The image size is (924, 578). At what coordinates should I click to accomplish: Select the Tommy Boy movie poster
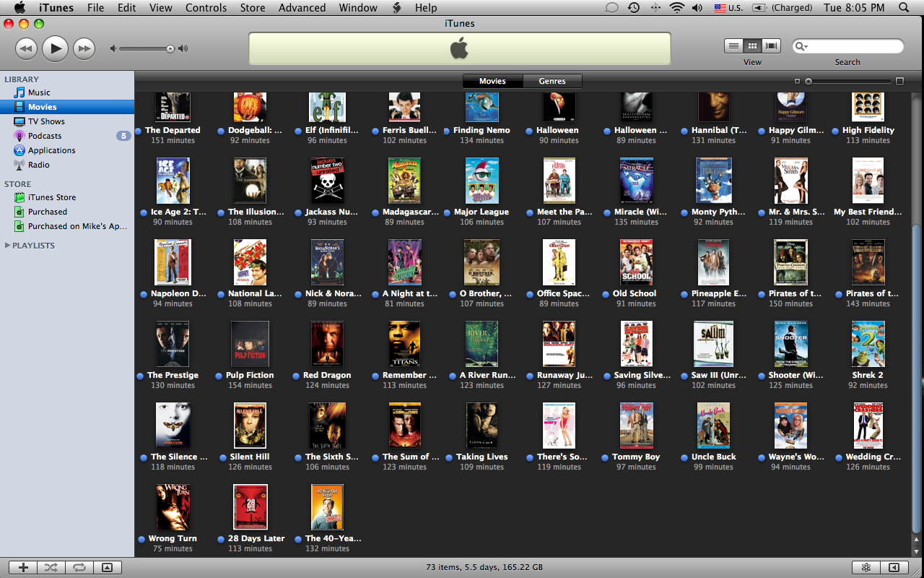coord(636,426)
